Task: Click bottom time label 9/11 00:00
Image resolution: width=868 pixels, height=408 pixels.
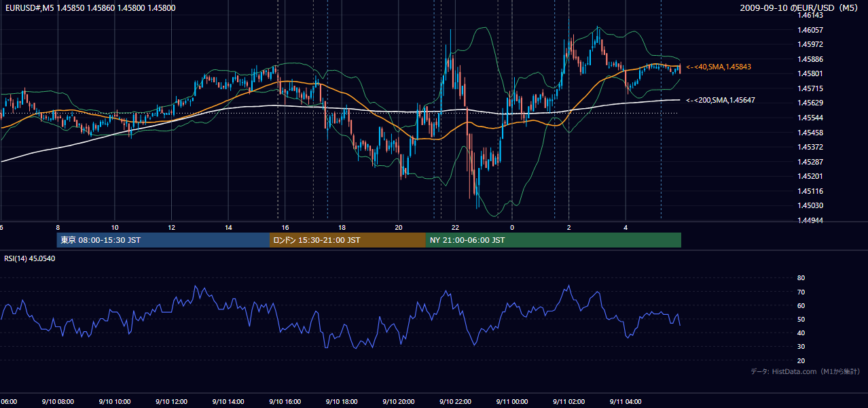Action: [x=512, y=402]
